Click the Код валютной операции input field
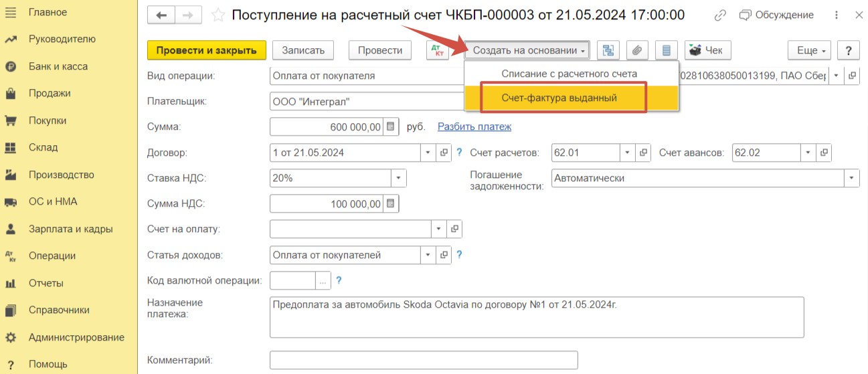Screen dimensions: 868x374 tap(292, 281)
